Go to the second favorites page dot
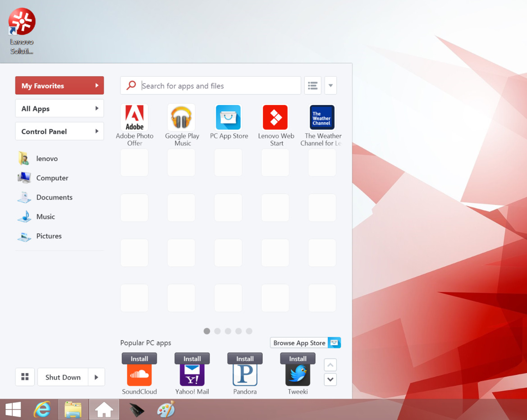 pyautogui.click(x=217, y=331)
